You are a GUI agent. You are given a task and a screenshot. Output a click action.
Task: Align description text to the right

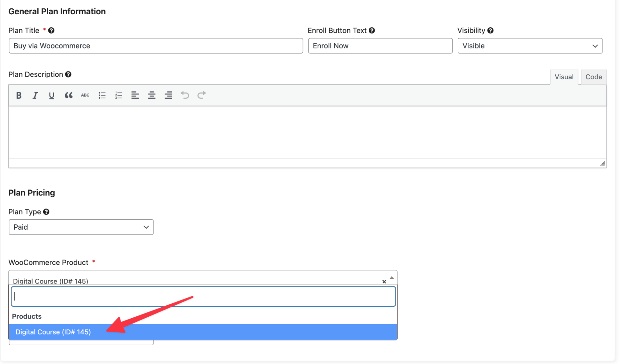[168, 95]
